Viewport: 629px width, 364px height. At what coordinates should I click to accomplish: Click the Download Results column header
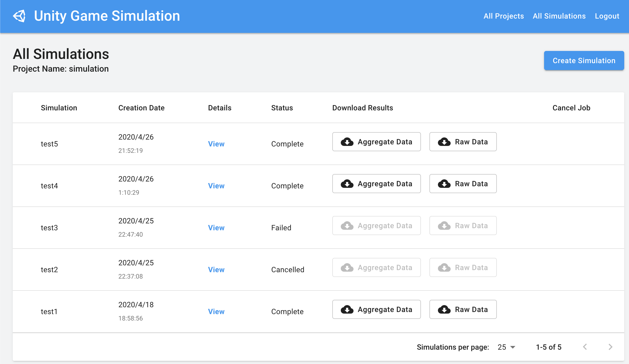pos(363,108)
